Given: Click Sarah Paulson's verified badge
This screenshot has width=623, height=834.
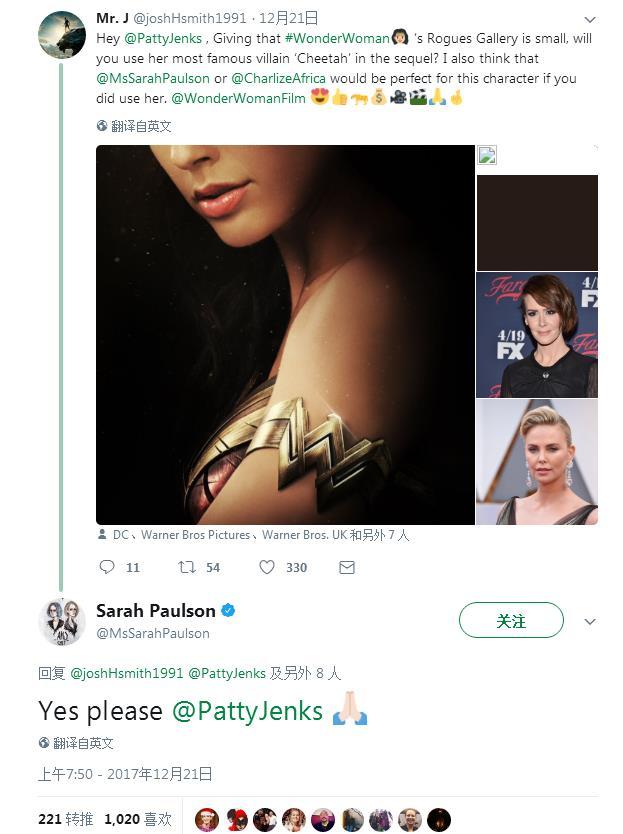Looking at the screenshot, I should (x=228, y=610).
